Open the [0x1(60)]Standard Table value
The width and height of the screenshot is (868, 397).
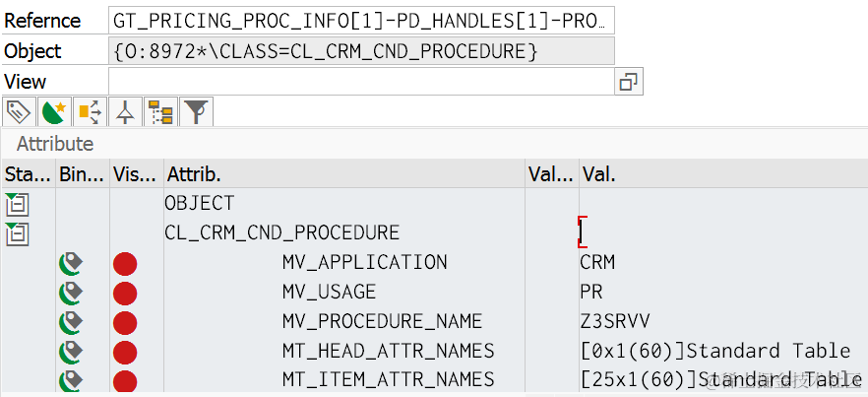[715, 352]
